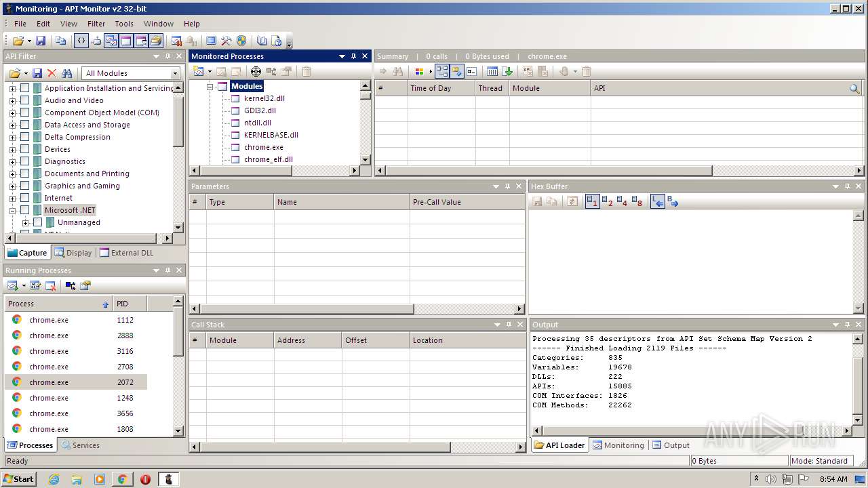Viewport: 868px width, 488px height.
Task: Click the binoculars find icon in API Filter
Action: coord(66,73)
